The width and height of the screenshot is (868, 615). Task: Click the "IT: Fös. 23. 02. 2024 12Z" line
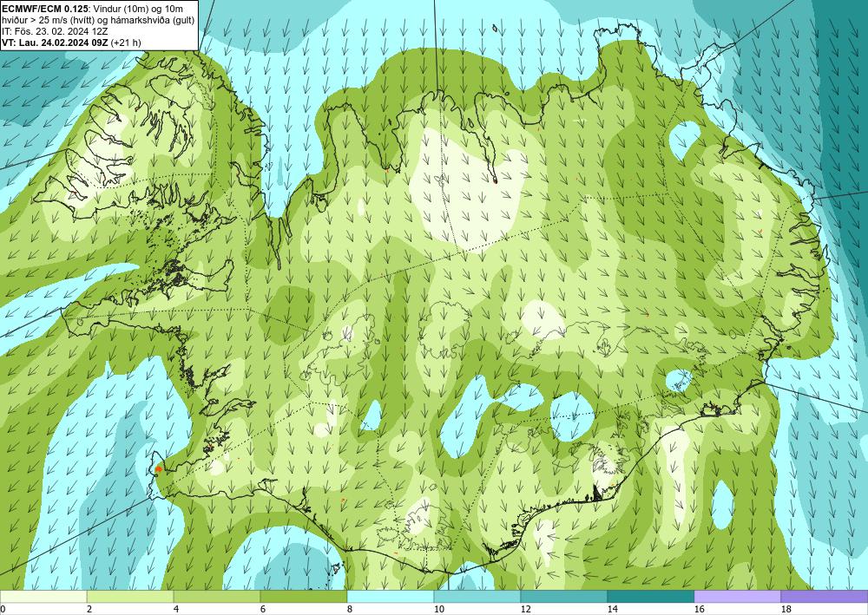click(55, 31)
